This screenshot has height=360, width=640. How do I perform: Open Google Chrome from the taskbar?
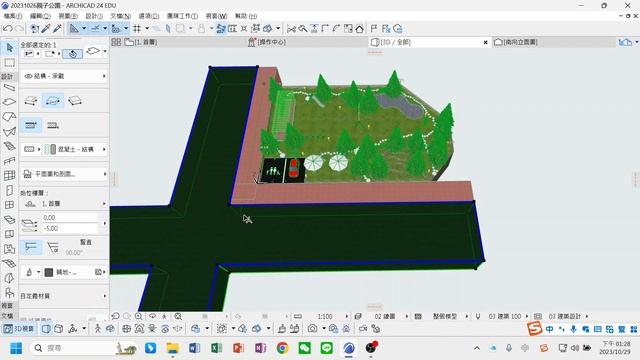pyautogui.click(x=282, y=348)
